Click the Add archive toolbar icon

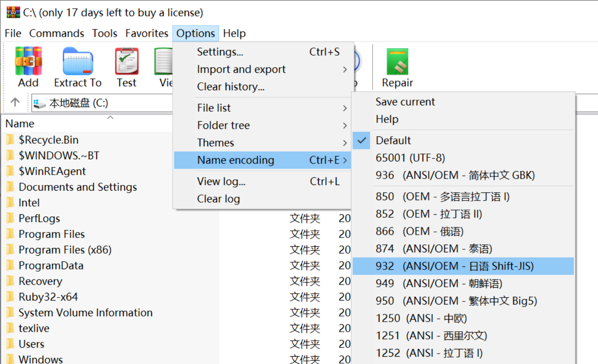click(28, 62)
